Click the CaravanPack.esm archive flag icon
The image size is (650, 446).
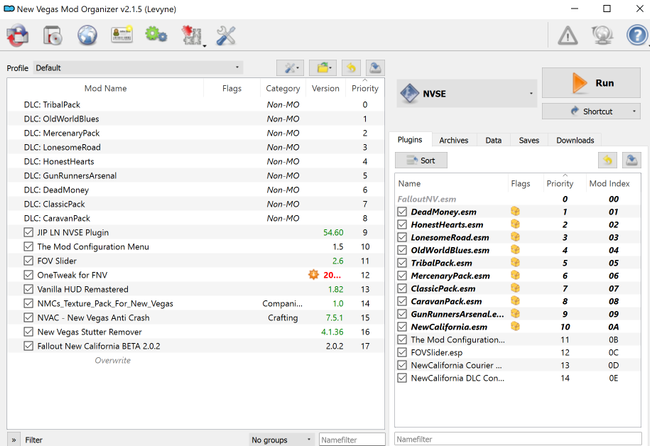coord(515,301)
